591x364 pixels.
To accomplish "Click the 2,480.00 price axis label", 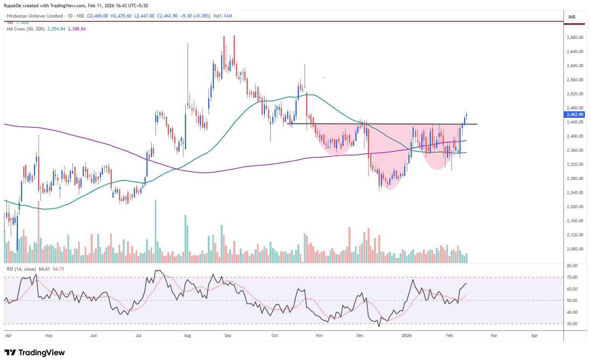I will (575, 108).
